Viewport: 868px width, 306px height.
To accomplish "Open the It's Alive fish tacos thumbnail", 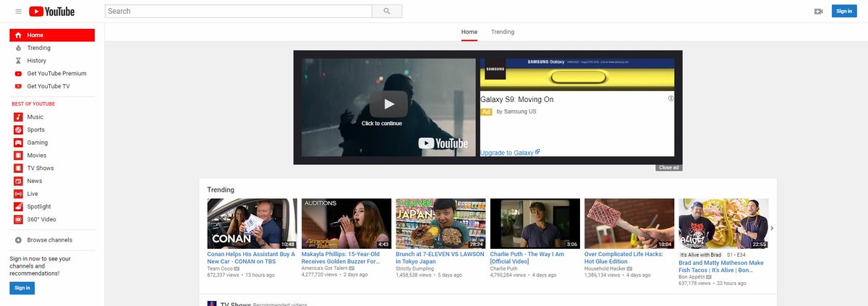I will [x=723, y=224].
